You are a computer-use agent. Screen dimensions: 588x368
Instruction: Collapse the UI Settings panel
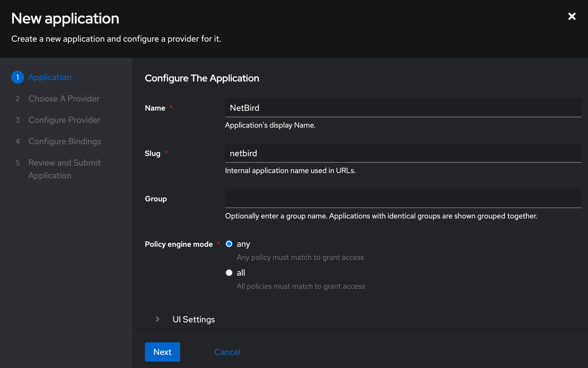(194, 319)
